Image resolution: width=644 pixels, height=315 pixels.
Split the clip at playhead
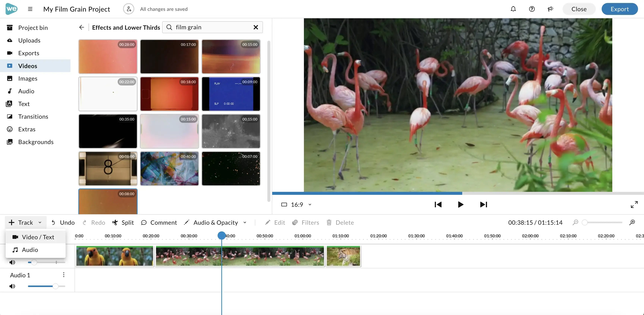coord(123,222)
